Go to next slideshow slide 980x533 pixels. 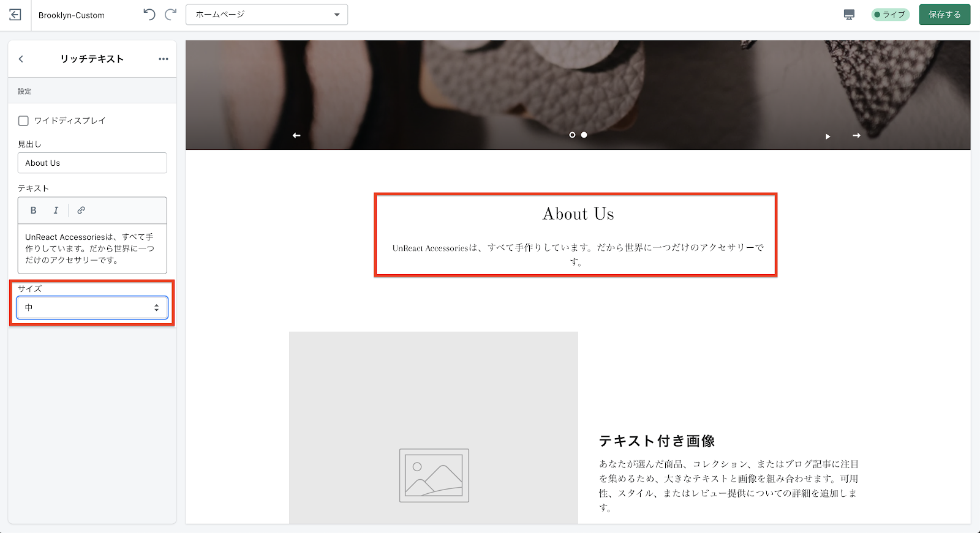point(856,135)
